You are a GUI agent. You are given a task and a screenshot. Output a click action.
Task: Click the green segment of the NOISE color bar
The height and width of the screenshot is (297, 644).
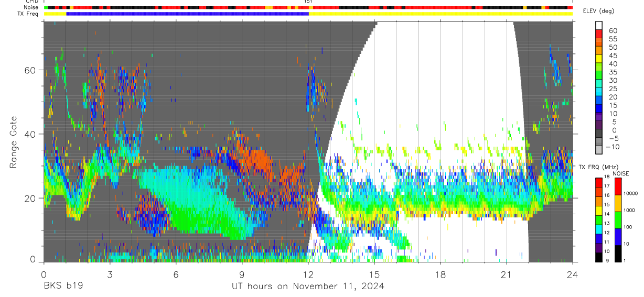coord(617,220)
